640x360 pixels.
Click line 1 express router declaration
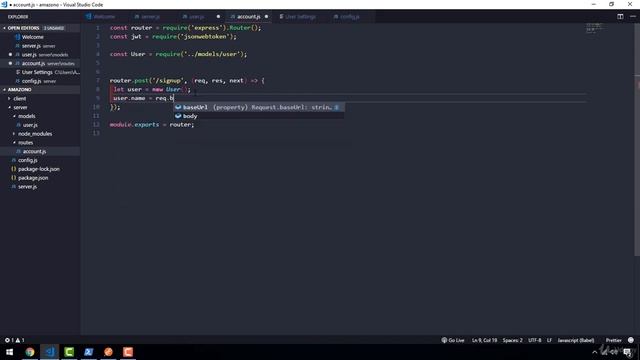pyautogui.click(x=185, y=28)
